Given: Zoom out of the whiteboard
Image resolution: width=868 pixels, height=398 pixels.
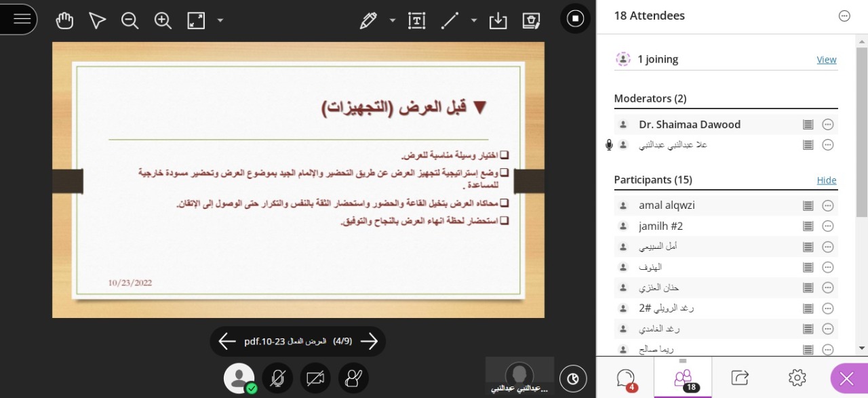Looking at the screenshot, I should pos(130,20).
